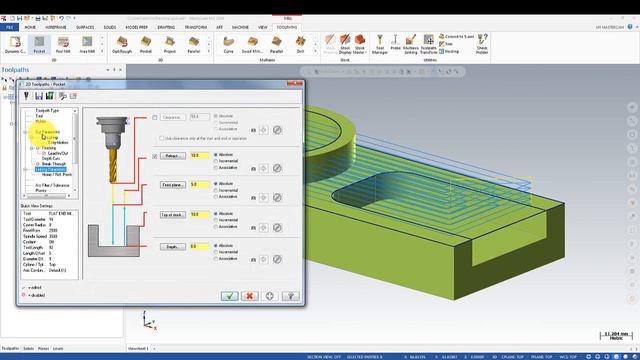Click the save parameters icon in dialog toolbar
Viewport: 640px width, 360px height.
pos(39,96)
